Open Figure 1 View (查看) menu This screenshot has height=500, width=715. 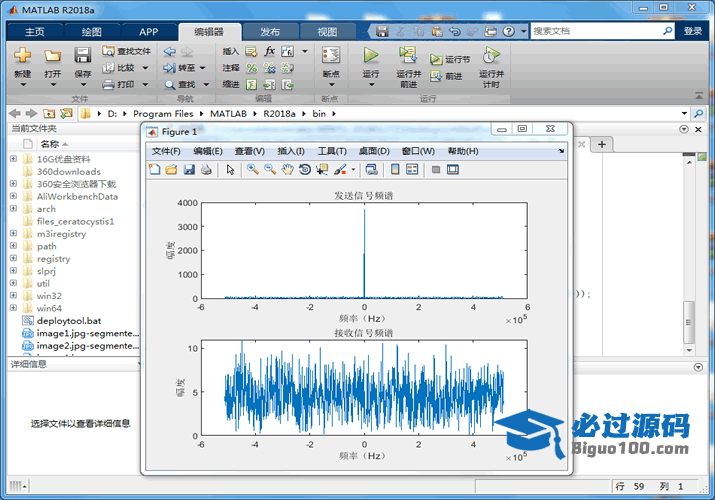[x=250, y=151]
